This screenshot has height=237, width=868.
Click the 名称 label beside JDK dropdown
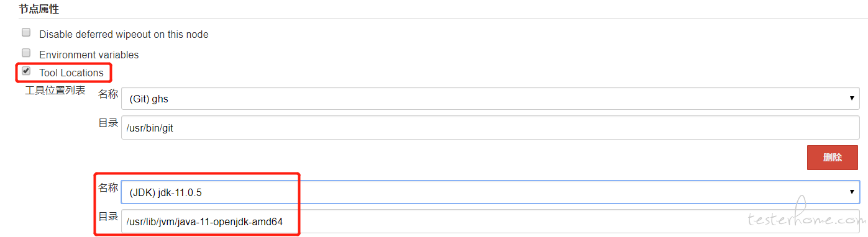click(x=108, y=187)
